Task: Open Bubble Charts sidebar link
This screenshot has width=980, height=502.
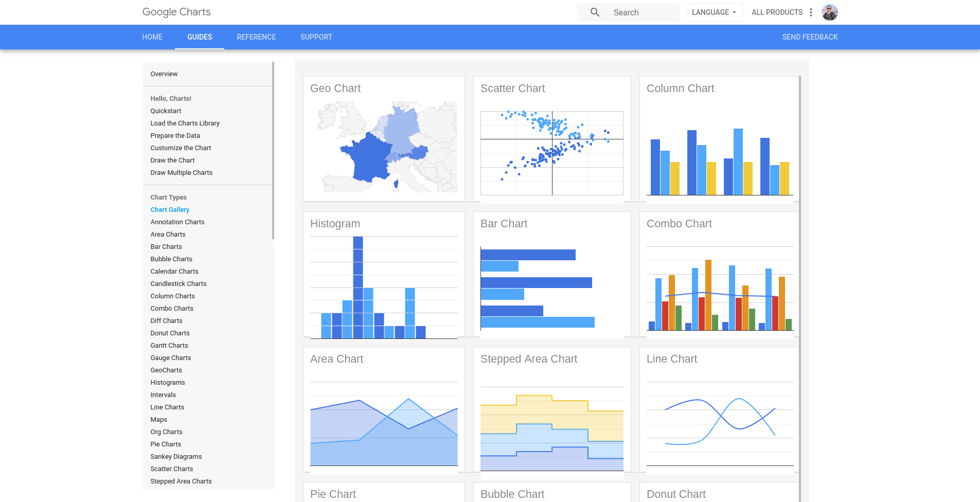Action: click(171, 259)
